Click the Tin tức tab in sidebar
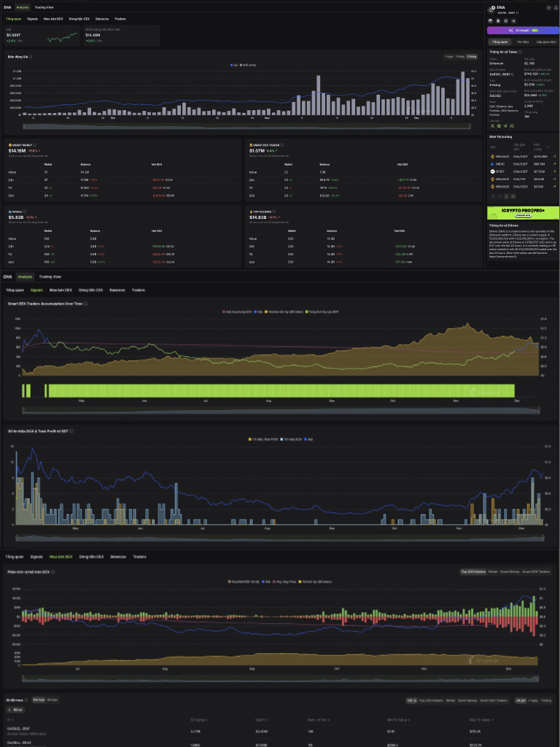Viewport: 560px width, 747px height. coord(523,42)
